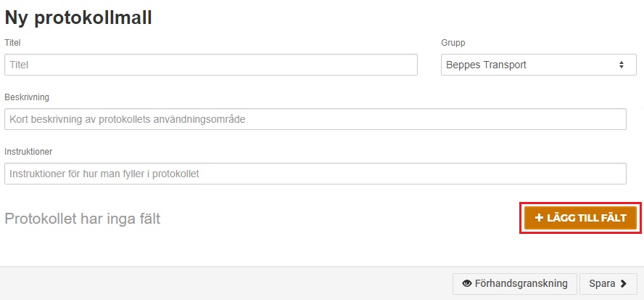Image resolution: width=644 pixels, height=300 pixels.
Task: Open the Grupp dropdown showing Beppes Transport
Action: tap(538, 65)
